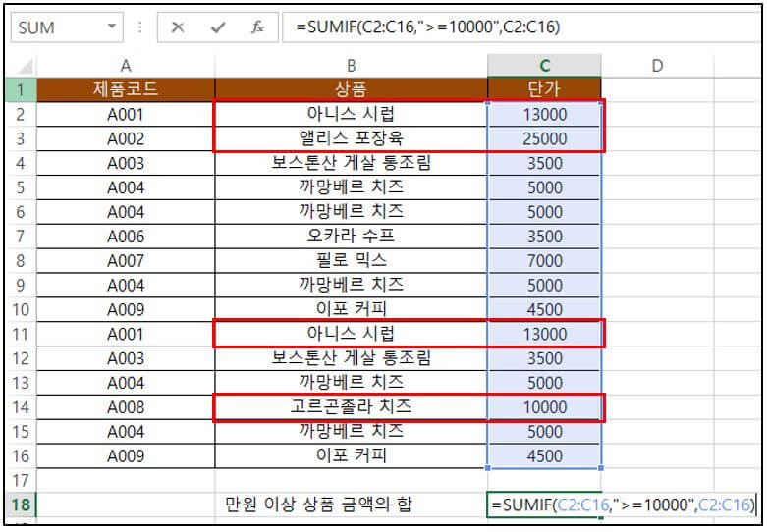Click cell C18 containing the SUMIF formula

pyautogui.click(x=544, y=505)
